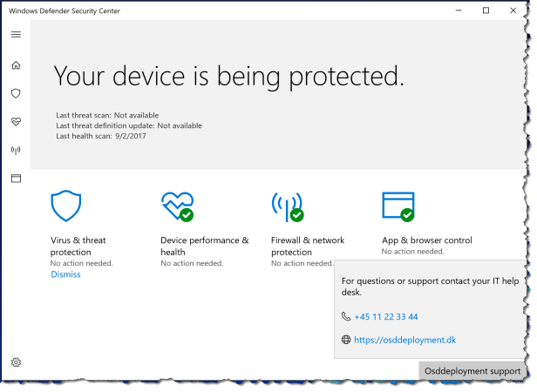Click 'No action needed.' under Device performance
This screenshot has width=537, height=392.
[x=192, y=263]
